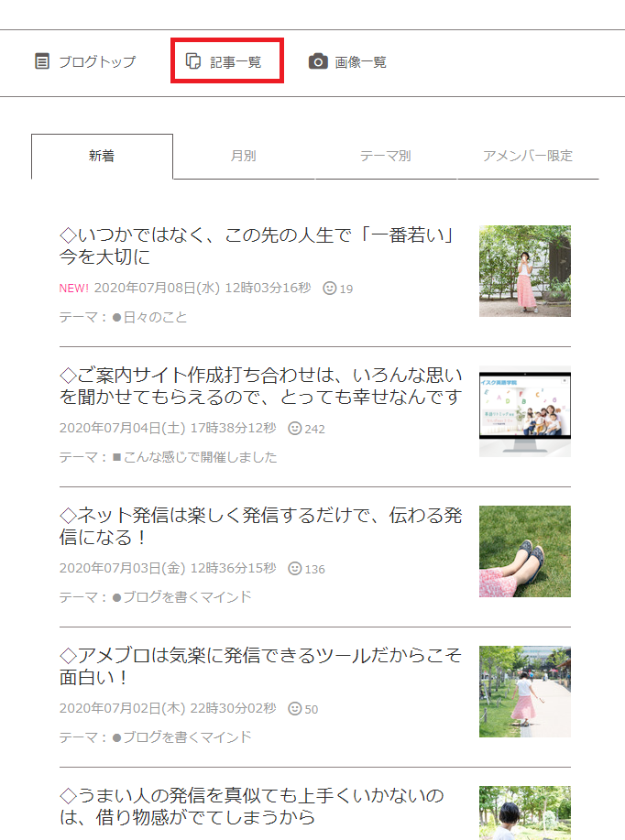Open thumbnail of shoes on grass
Viewport: 625px width, 840px height.
[525, 551]
